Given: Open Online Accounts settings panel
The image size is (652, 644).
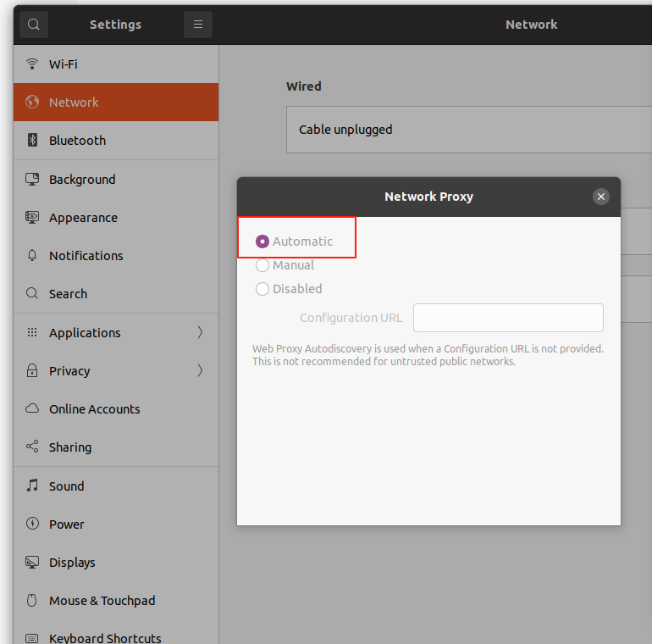Looking at the screenshot, I should pos(116,409).
